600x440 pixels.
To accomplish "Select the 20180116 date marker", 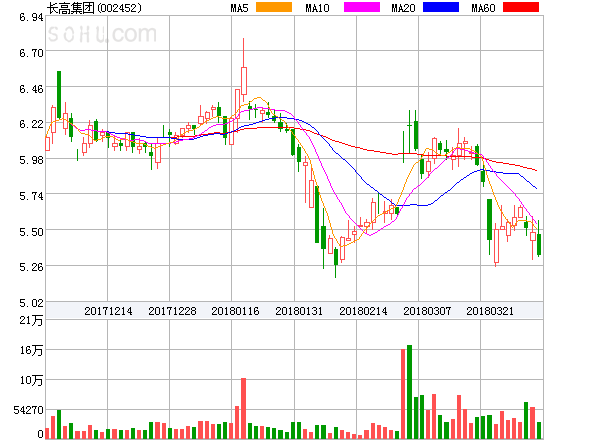I will tap(235, 311).
